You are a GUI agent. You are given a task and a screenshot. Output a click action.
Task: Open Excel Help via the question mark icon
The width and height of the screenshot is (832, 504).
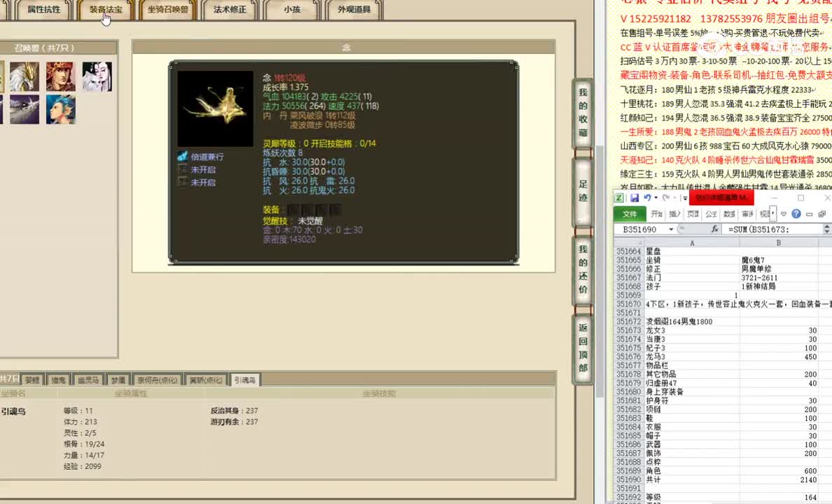[796, 214]
